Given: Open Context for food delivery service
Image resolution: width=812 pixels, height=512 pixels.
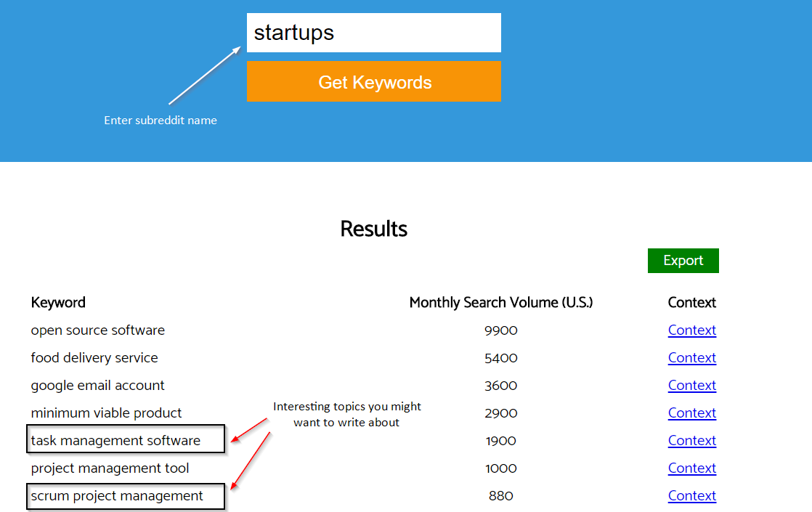Looking at the screenshot, I should tap(691, 357).
